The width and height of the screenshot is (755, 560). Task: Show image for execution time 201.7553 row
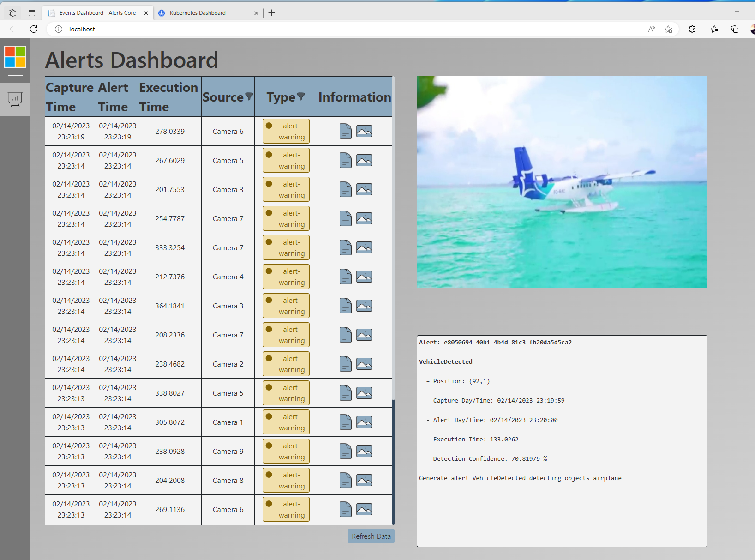tap(364, 190)
